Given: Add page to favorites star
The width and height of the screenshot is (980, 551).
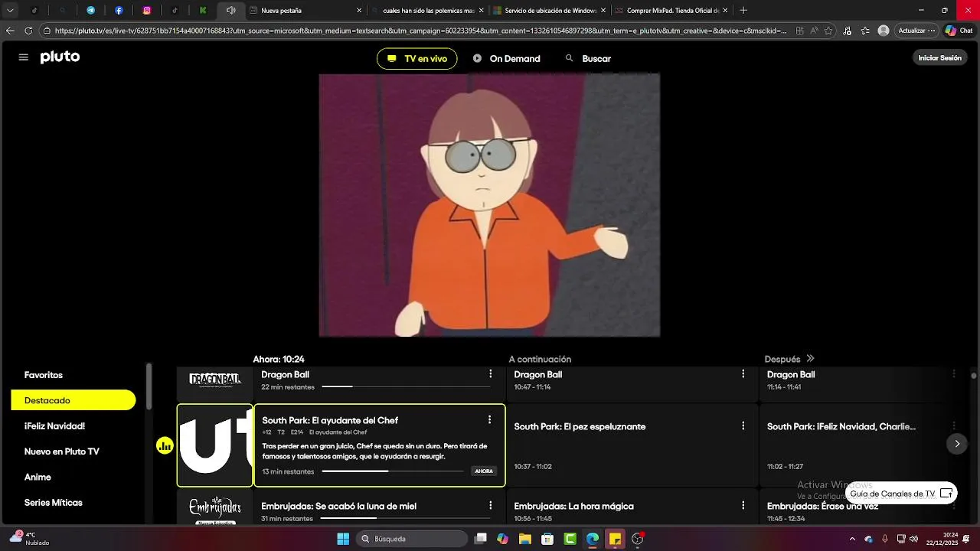Looking at the screenshot, I should 829,31.
